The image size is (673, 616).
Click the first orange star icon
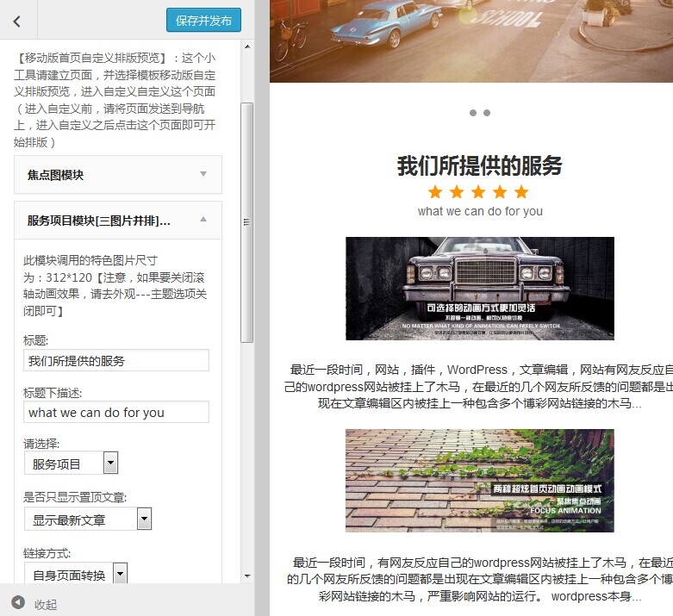(435, 191)
